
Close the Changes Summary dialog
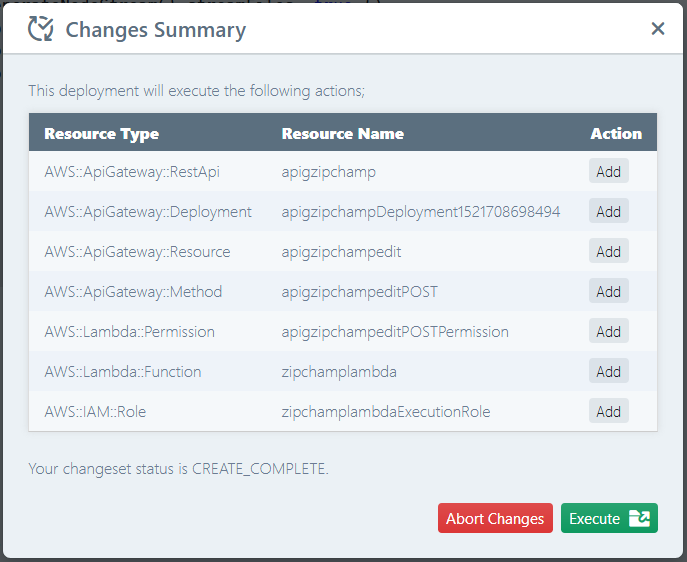(658, 29)
